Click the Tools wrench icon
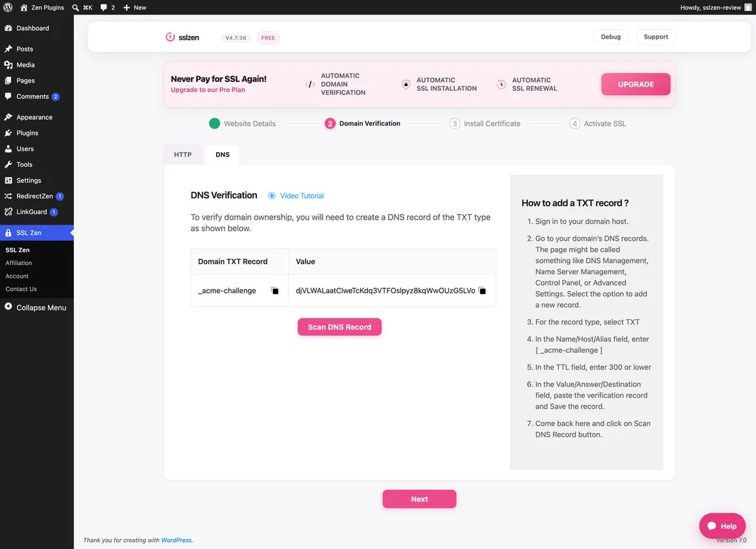756x549 pixels. 8,164
